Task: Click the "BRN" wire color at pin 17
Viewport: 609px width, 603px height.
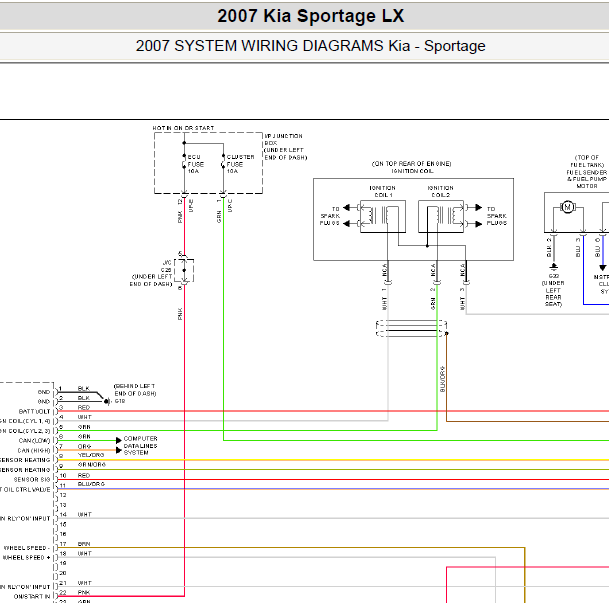Action: click(x=84, y=544)
